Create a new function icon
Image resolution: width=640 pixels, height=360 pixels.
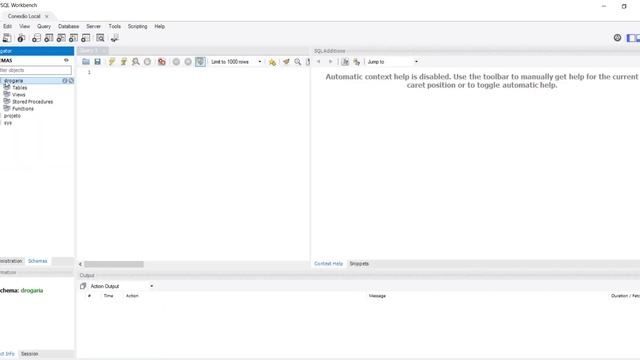pyautogui.click(x=85, y=38)
